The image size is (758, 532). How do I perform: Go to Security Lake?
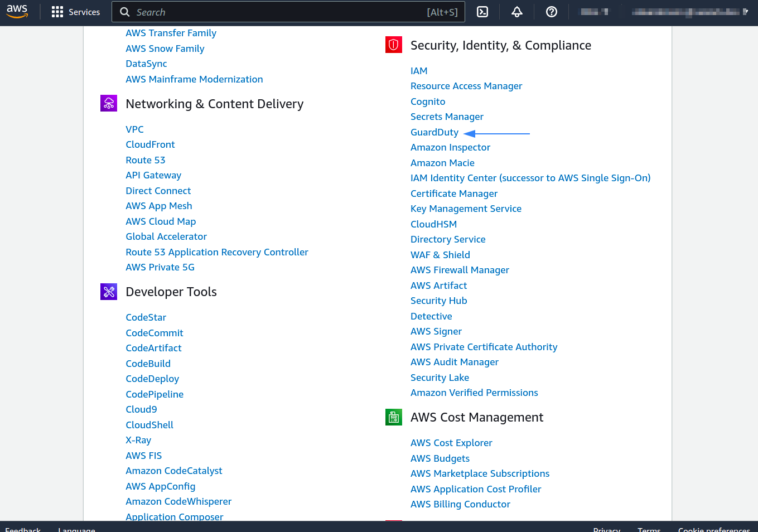coord(440,378)
